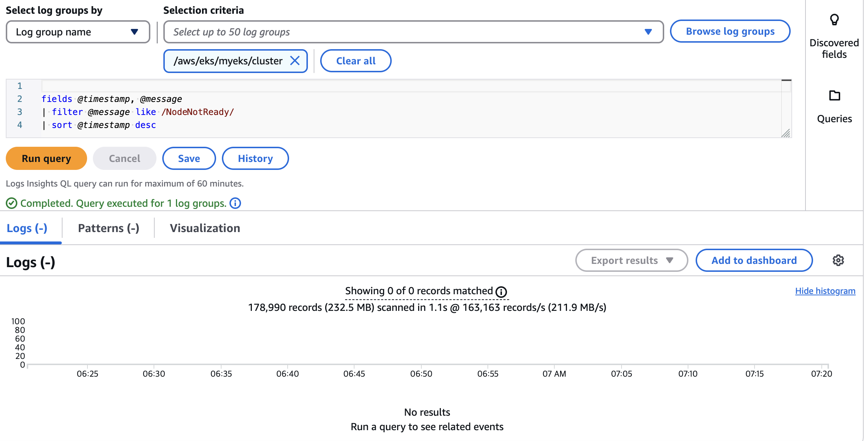Switch to the Visualization tab
The height and width of the screenshot is (441, 868).
tap(205, 228)
